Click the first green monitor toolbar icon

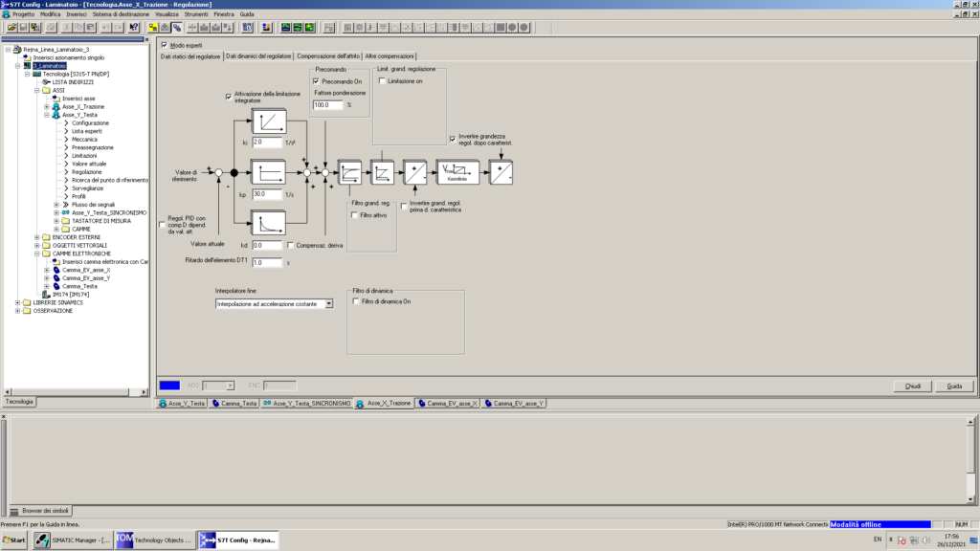click(285, 28)
